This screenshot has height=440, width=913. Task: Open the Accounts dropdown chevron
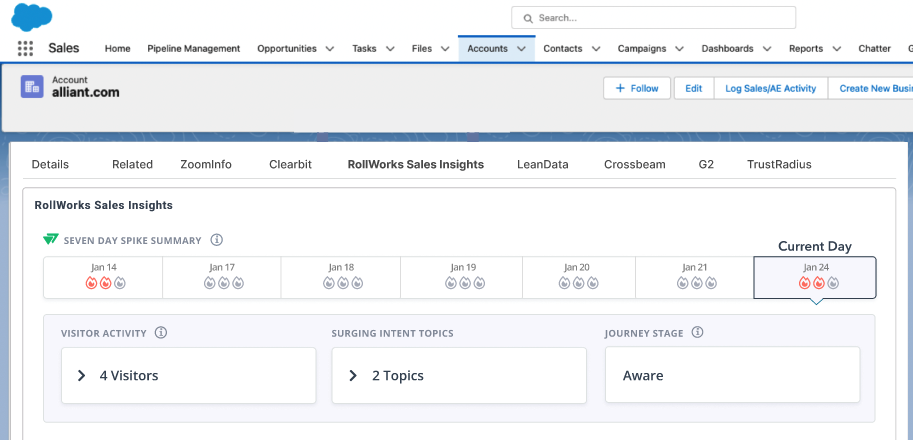pos(522,49)
